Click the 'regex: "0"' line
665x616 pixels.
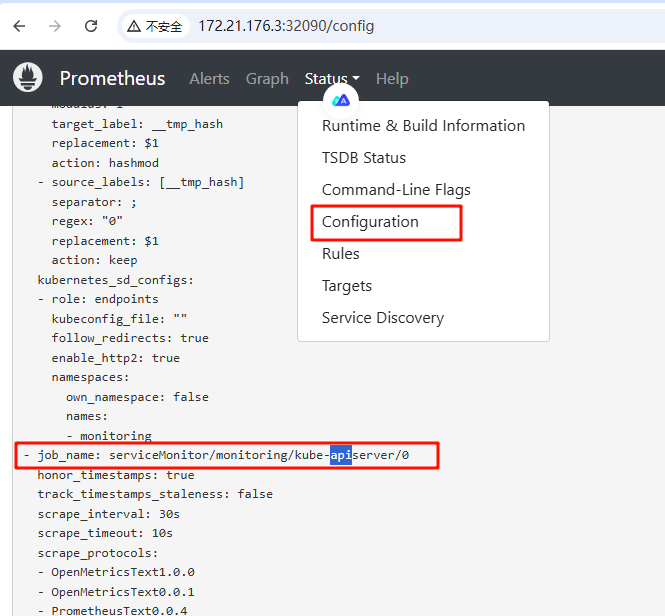[x=87, y=221]
